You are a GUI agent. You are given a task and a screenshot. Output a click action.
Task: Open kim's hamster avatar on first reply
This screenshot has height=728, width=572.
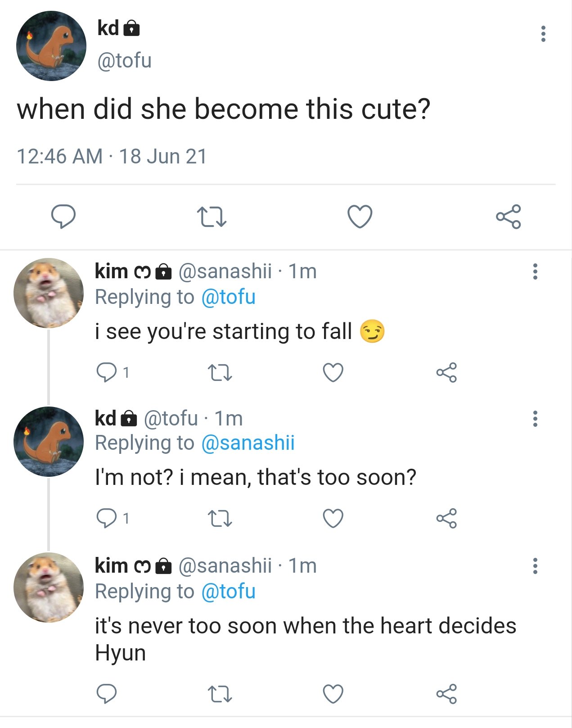click(49, 293)
